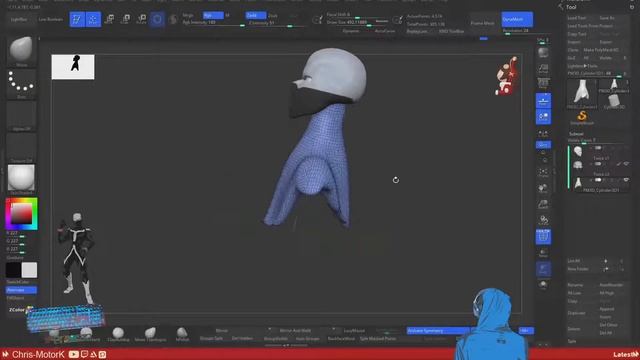Select the SimpleBrush tool icon
Screen dimensions: 640x360
[x=582, y=117]
